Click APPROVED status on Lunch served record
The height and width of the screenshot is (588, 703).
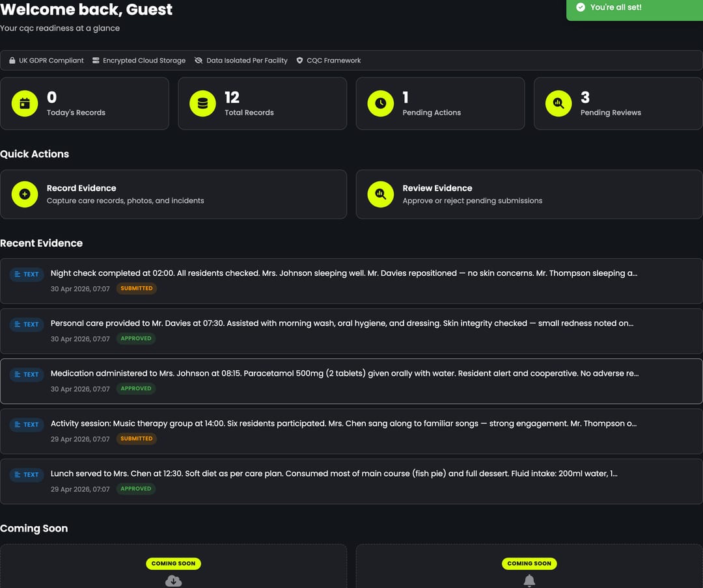[136, 489]
